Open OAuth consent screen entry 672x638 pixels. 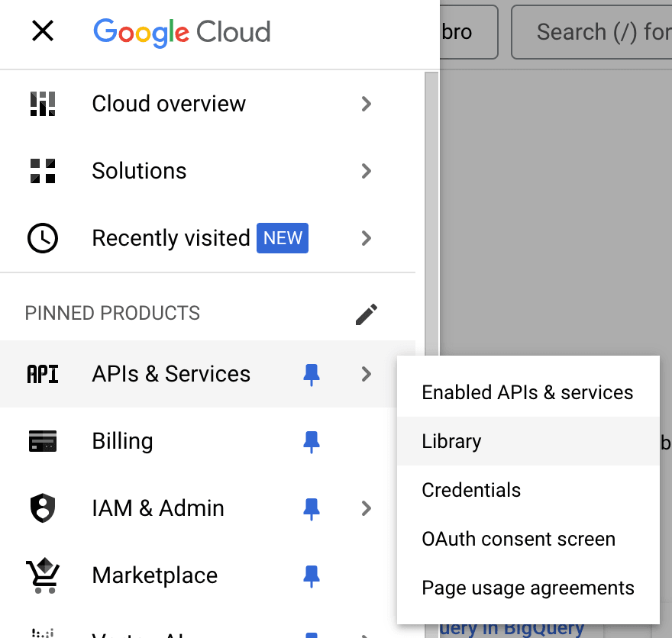click(x=519, y=539)
